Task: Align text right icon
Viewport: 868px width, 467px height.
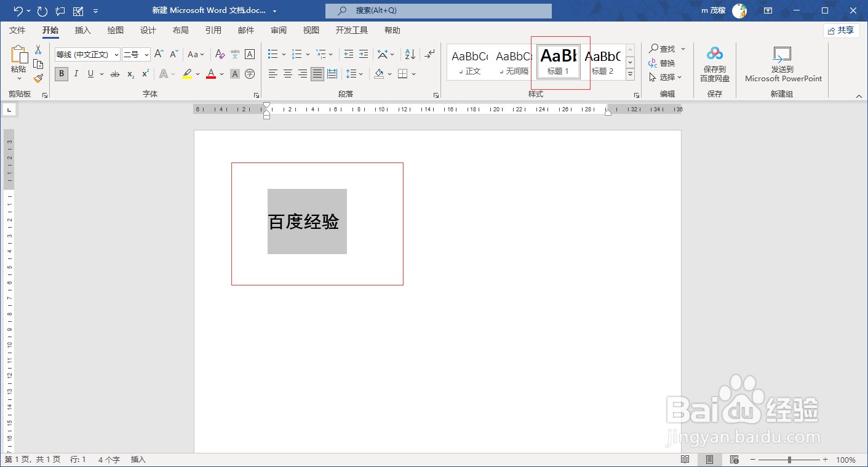Action: point(303,74)
